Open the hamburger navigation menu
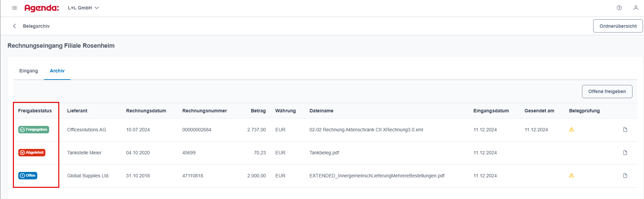 pyautogui.click(x=15, y=8)
